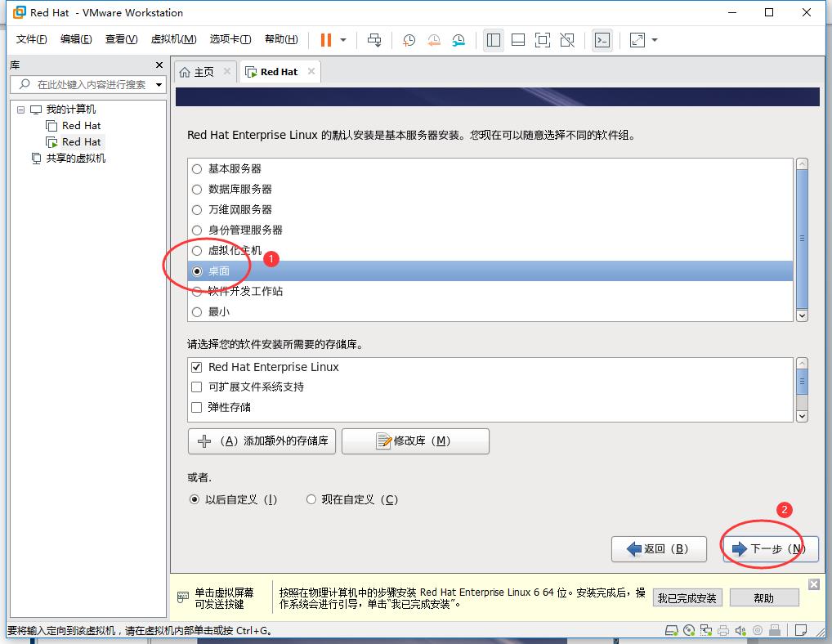
Task: Open the power options dropdown arrow
Action: [343, 40]
